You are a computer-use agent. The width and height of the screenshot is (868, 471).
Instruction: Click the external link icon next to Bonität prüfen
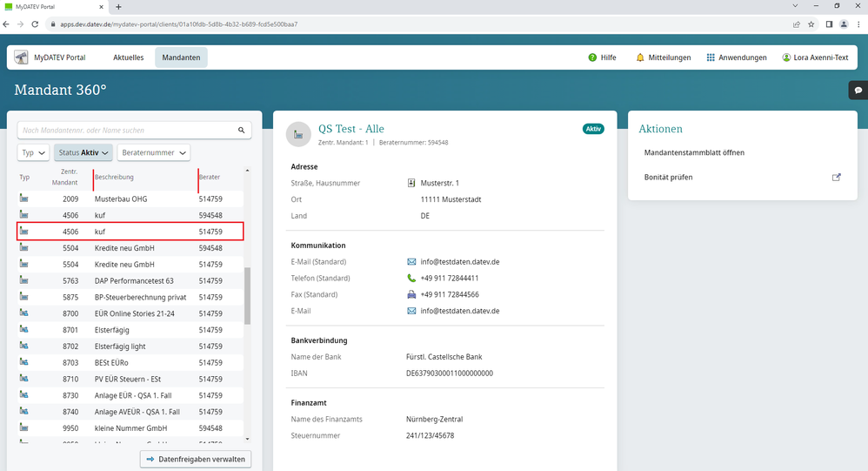[x=837, y=178]
